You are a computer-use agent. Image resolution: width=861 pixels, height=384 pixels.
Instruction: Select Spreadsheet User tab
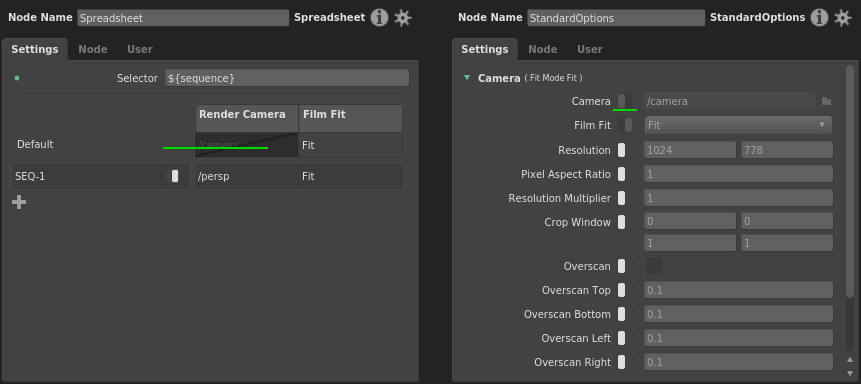[140, 49]
